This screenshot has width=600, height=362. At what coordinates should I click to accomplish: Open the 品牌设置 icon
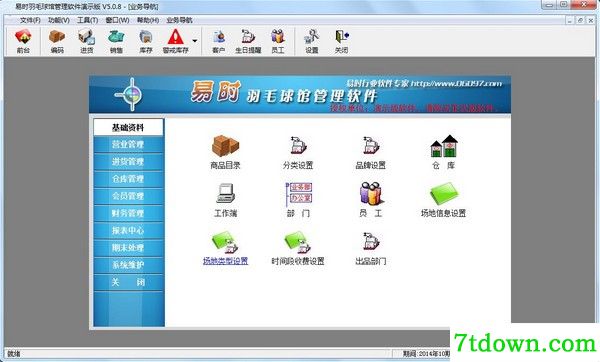tap(370, 146)
